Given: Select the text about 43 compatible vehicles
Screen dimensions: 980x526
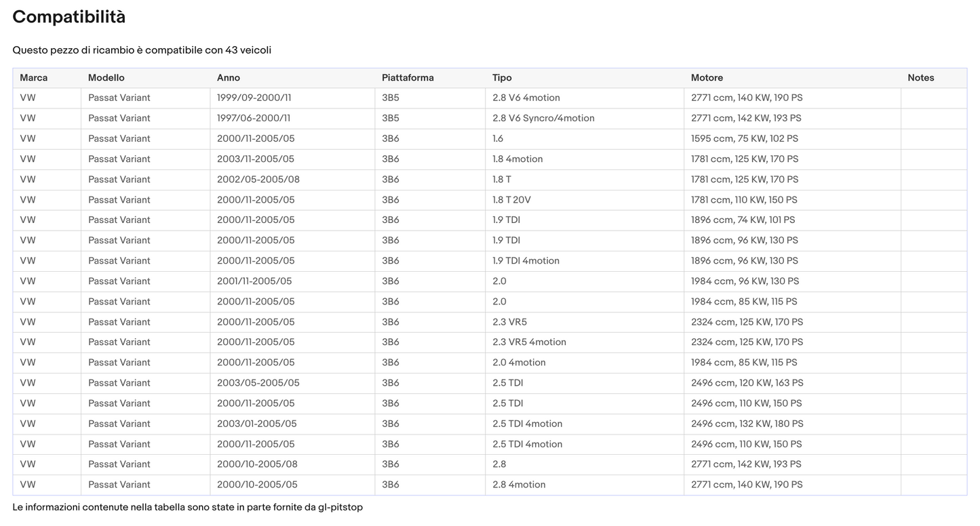Looking at the screenshot, I should coord(142,50).
